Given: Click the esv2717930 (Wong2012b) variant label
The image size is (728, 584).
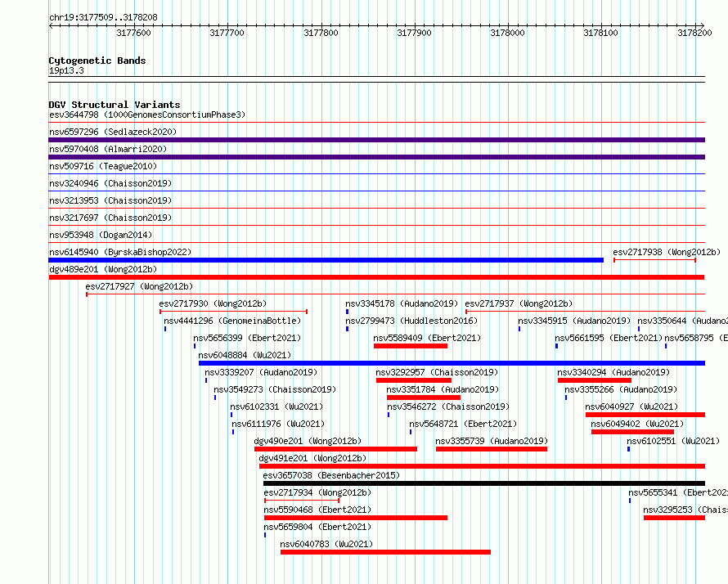Looking at the screenshot, I should point(213,303).
